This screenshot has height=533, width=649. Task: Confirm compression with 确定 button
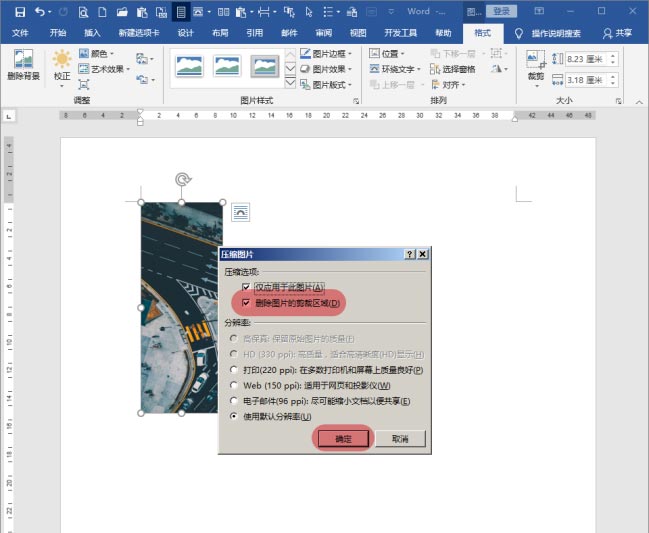tap(343, 438)
